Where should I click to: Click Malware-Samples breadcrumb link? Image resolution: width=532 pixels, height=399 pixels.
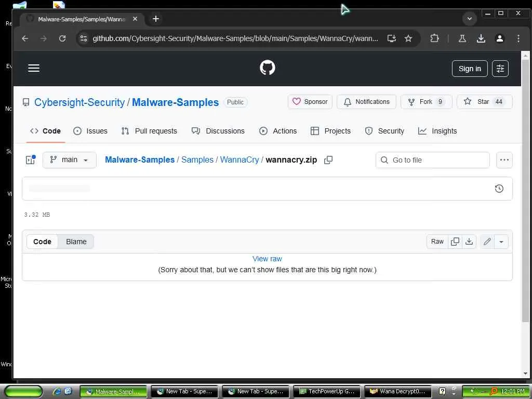click(x=140, y=160)
